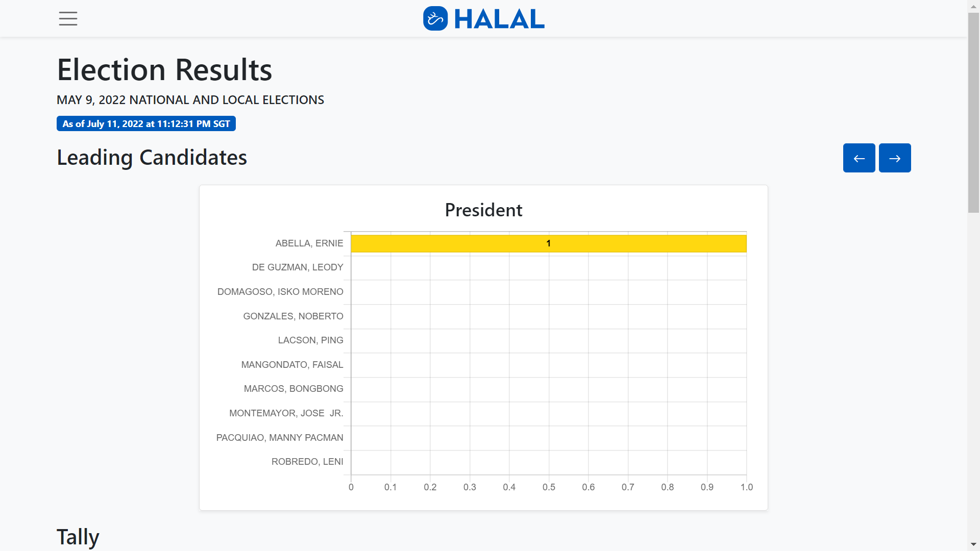Select candidate ABELLA, ERNIE label
The height and width of the screenshot is (551, 980).
click(309, 243)
